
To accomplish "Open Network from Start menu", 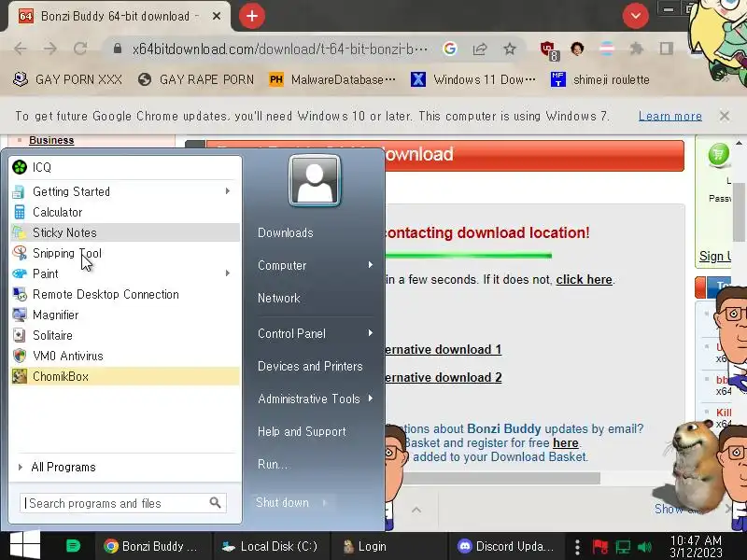I will [278, 298].
